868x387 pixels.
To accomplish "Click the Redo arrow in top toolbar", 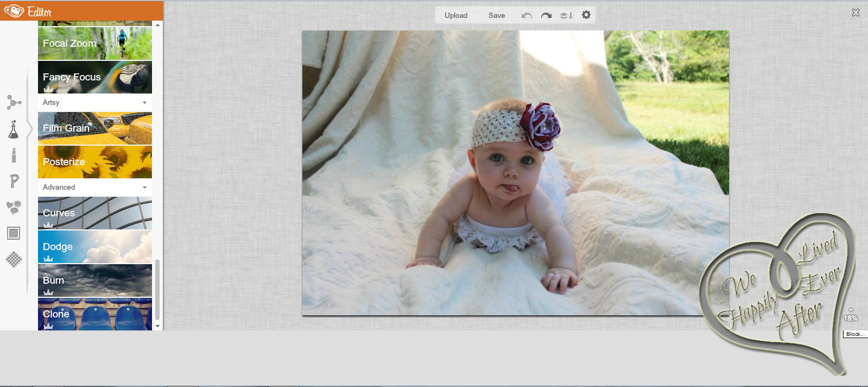I will [546, 16].
